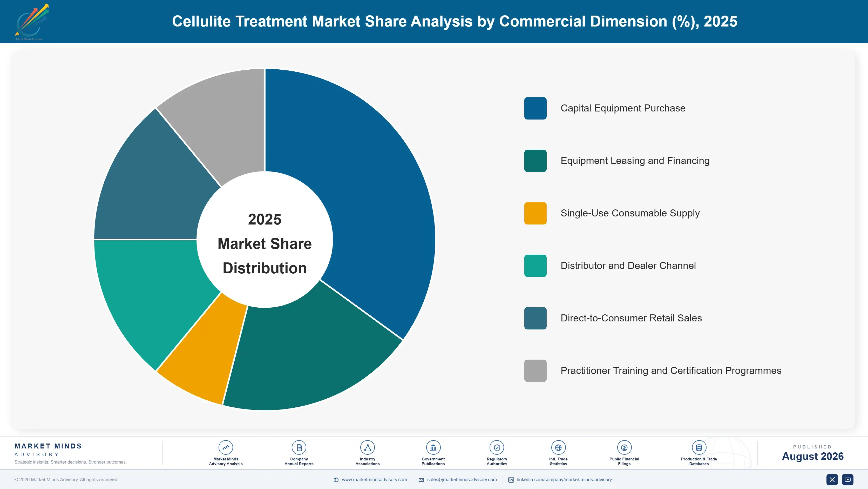Click the 'Capital Equipment Purchase' legend label
This screenshot has width=868, height=489.
coord(623,108)
